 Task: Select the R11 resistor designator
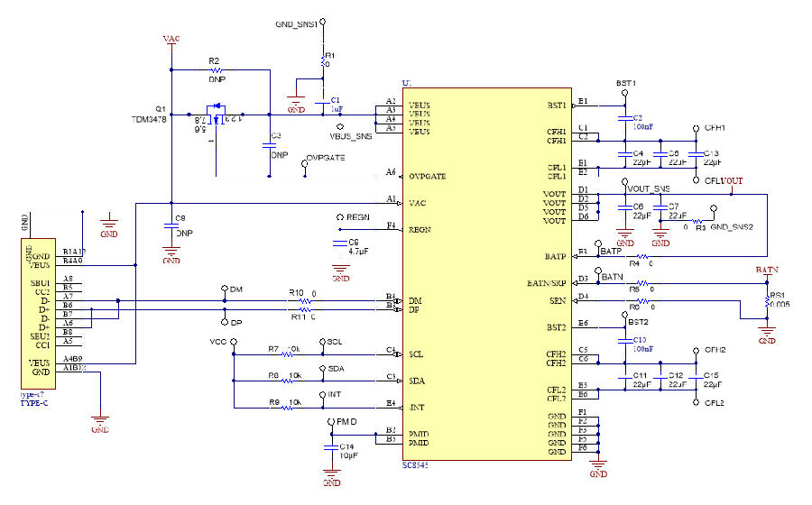tap(299, 317)
